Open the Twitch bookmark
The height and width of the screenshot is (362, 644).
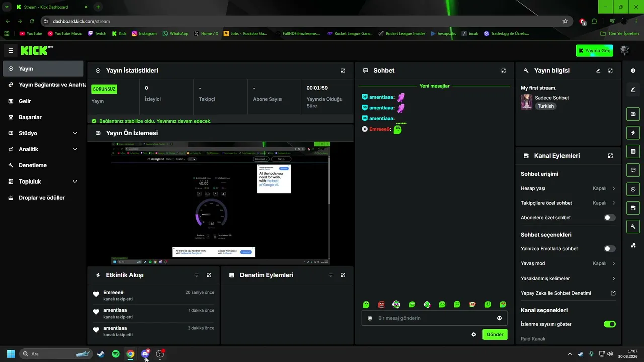[x=97, y=34]
